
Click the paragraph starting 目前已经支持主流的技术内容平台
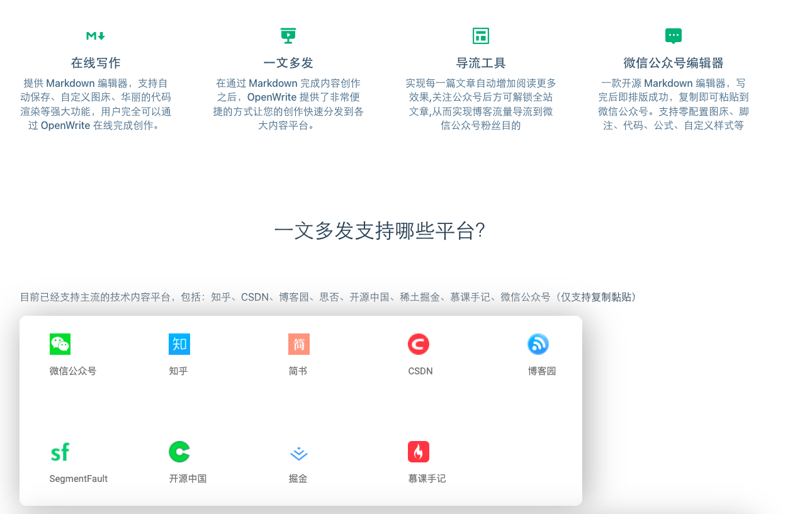coord(329,297)
